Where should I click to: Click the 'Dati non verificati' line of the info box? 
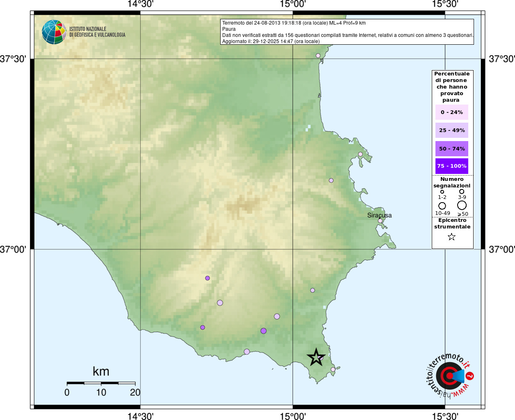(348, 35)
